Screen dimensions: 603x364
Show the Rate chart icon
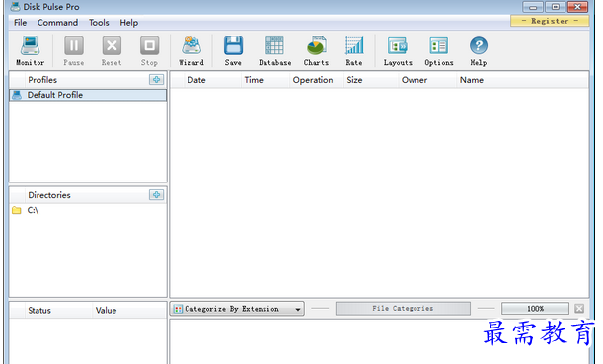click(354, 46)
